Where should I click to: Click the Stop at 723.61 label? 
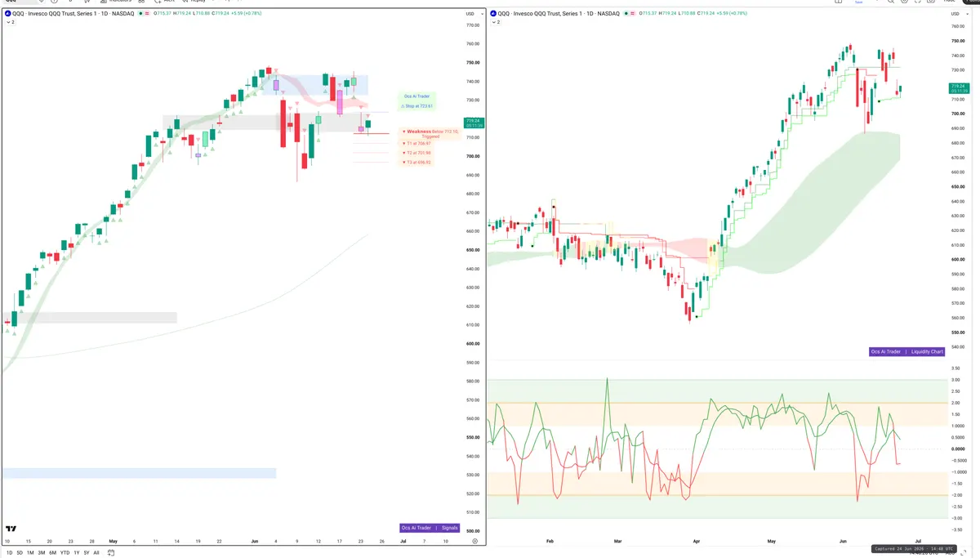click(x=417, y=106)
